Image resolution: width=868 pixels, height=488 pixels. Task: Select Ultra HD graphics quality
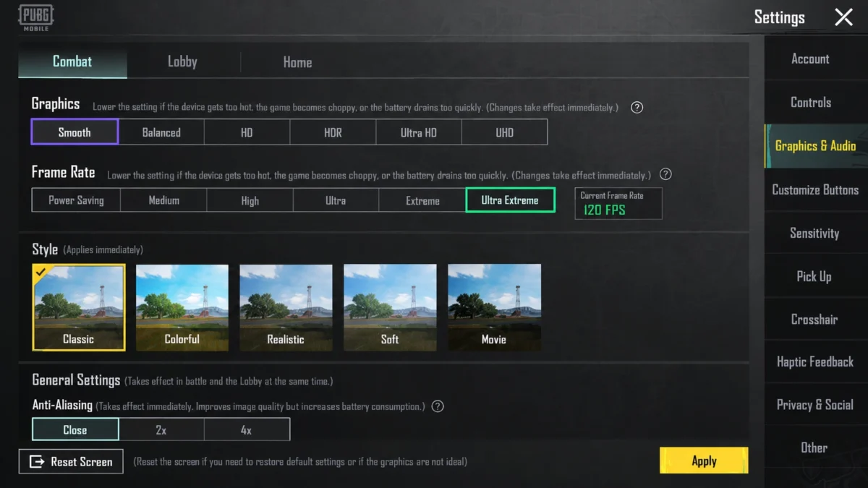[419, 132]
